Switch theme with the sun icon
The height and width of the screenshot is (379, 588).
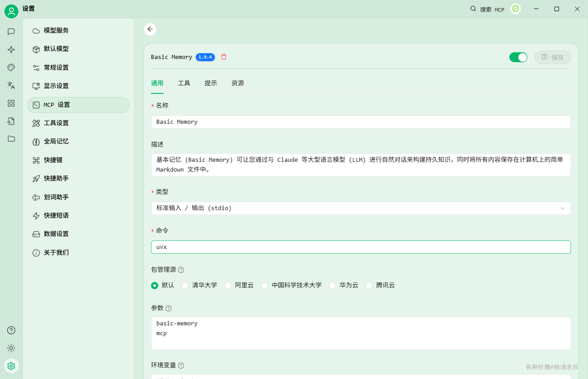[x=11, y=348]
